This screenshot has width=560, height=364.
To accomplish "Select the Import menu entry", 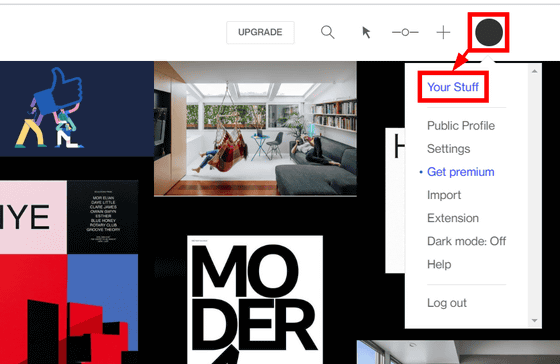I will click(444, 195).
